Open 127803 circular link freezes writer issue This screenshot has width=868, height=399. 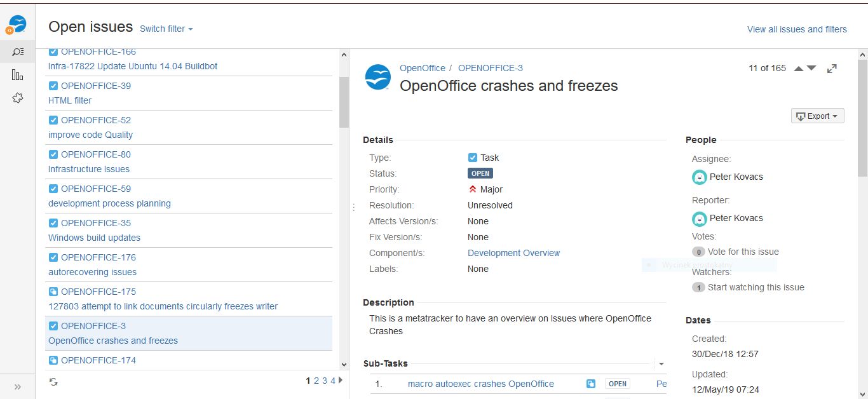(163, 306)
